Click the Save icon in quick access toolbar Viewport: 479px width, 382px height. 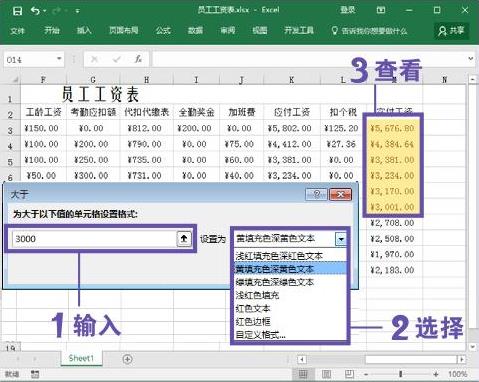coord(17,11)
